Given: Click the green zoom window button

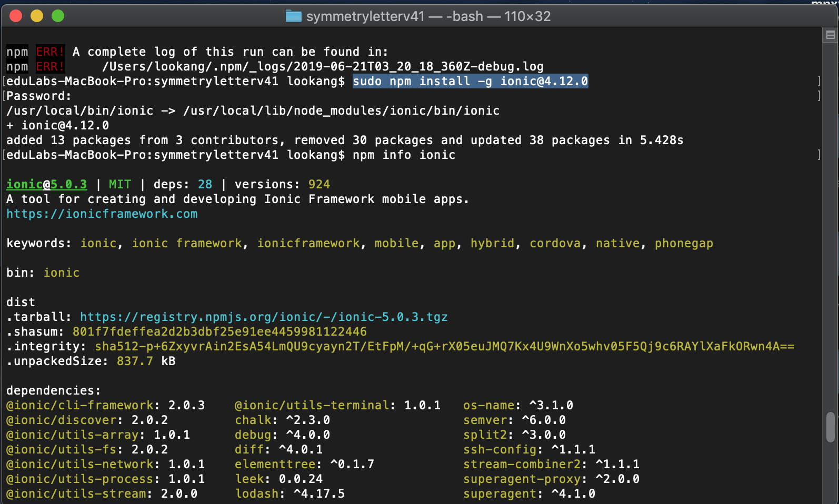Looking at the screenshot, I should point(58,16).
